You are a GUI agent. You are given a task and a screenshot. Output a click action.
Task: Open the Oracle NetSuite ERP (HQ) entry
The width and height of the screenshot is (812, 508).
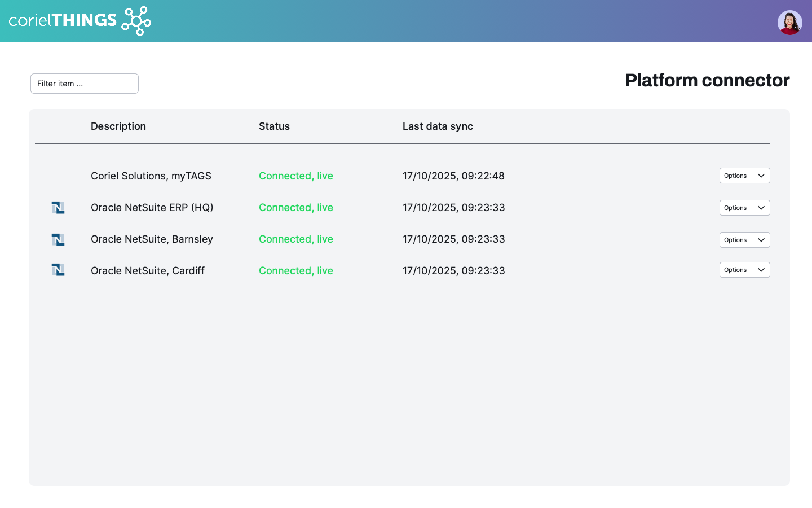[152, 208]
